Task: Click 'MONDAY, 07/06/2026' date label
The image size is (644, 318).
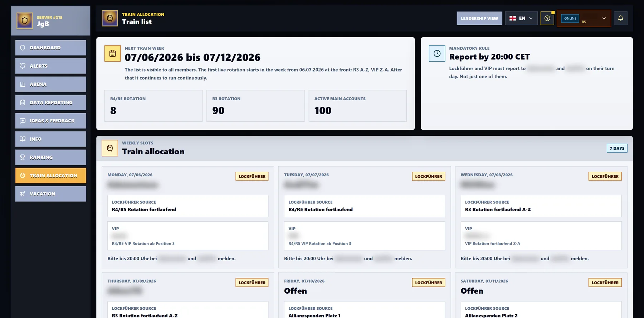Action: (x=130, y=175)
